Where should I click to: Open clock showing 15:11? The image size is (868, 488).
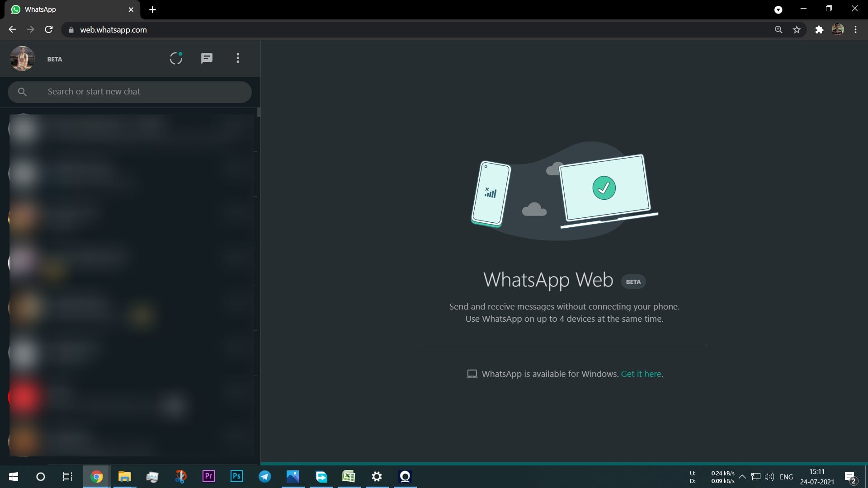click(x=817, y=477)
